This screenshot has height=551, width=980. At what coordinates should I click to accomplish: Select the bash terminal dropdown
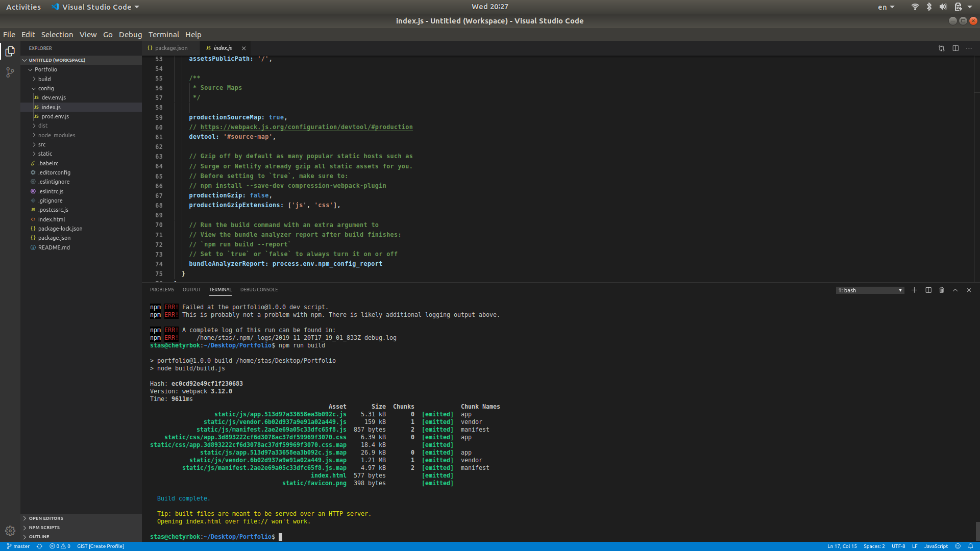coord(870,290)
